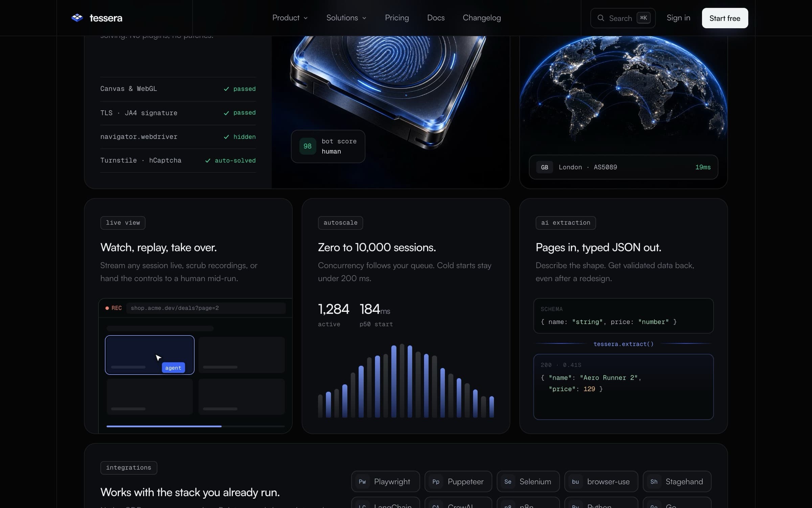Image resolution: width=812 pixels, height=508 pixels.
Task: Click the session recording progress bar
Action: coord(196,426)
